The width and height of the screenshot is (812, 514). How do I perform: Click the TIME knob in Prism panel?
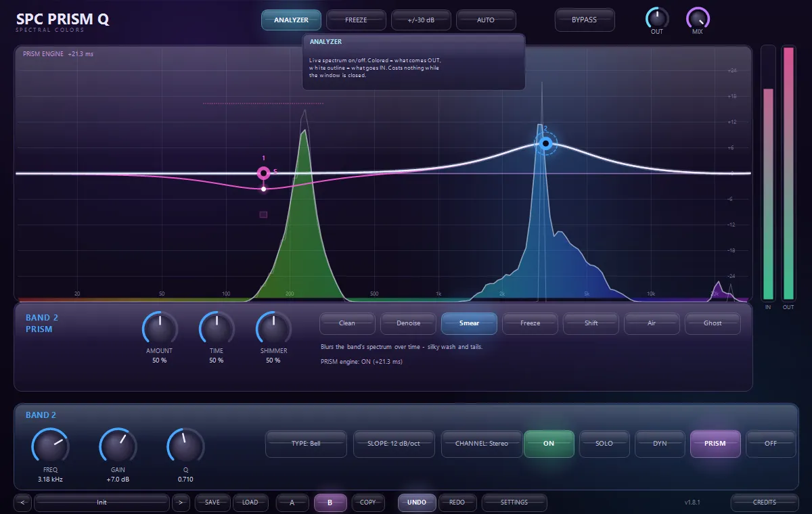(217, 329)
